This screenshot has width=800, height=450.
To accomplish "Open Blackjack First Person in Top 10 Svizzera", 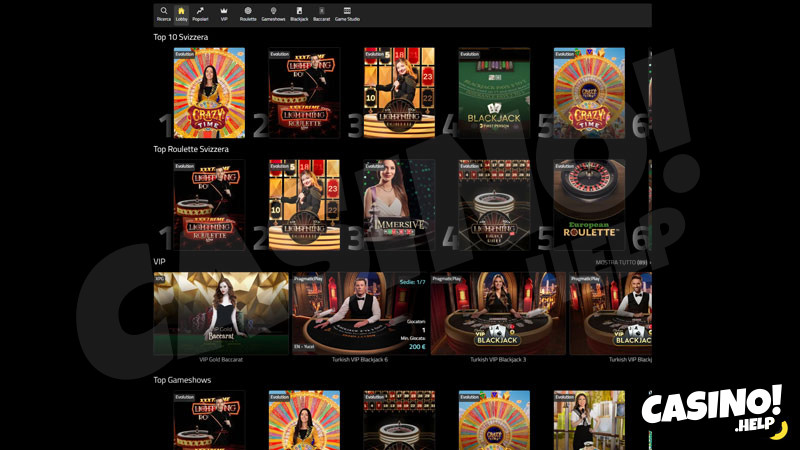I will point(494,92).
